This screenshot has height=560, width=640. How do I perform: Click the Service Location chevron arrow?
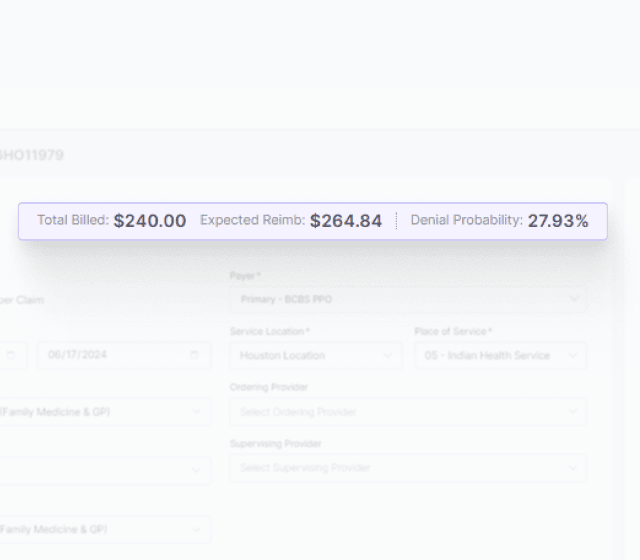coord(388,355)
